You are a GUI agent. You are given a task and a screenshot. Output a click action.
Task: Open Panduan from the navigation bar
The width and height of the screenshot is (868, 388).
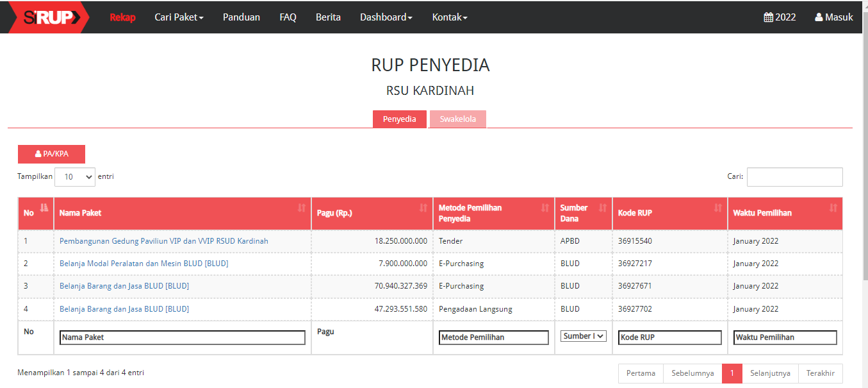tap(242, 17)
